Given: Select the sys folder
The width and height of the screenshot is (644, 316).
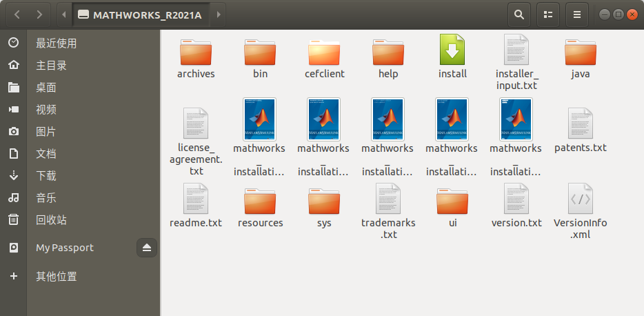Looking at the screenshot, I should click(x=324, y=208).
